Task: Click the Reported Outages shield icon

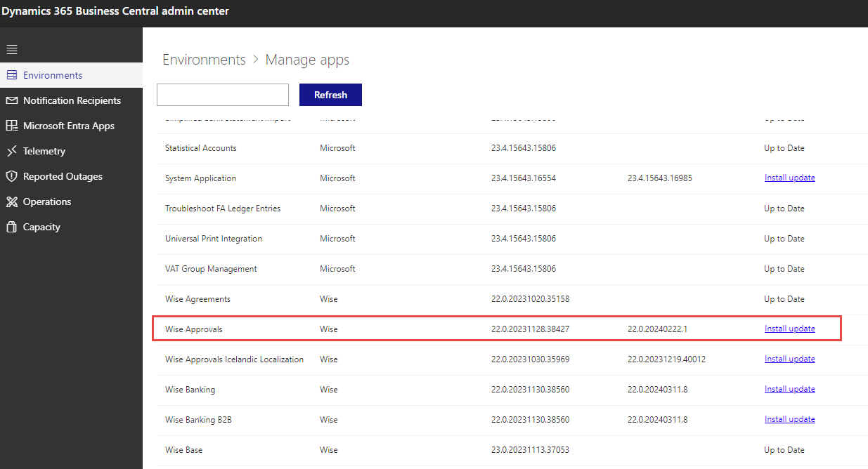Action: click(x=11, y=176)
